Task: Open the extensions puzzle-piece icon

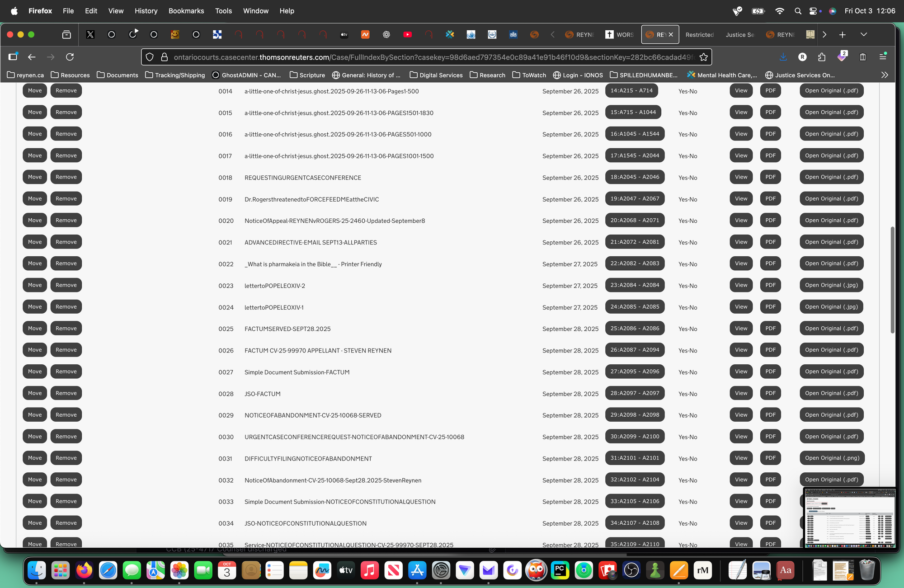Action: [822, 57]
